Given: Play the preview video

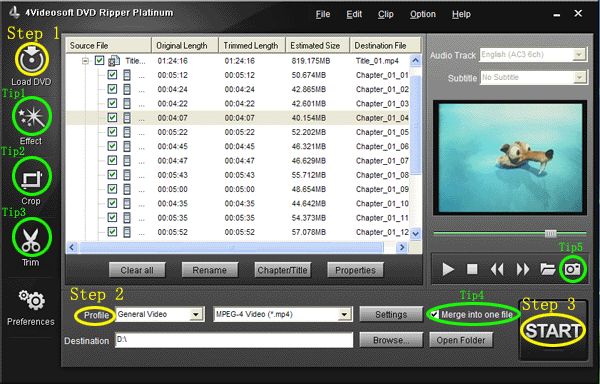Looking at the screenshot, I should (x=448, y=269).
